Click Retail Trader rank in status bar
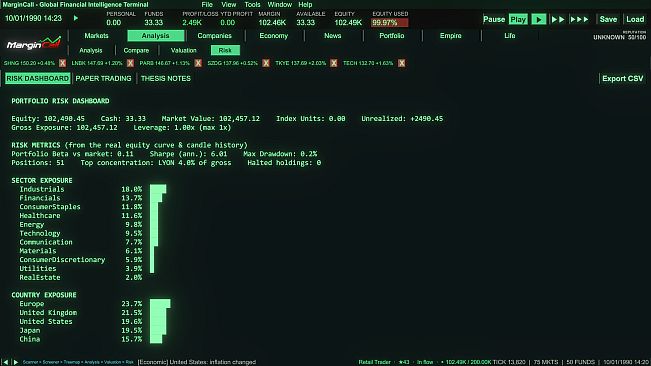Viewport: 651px width, 366px height. coord(374,362)
